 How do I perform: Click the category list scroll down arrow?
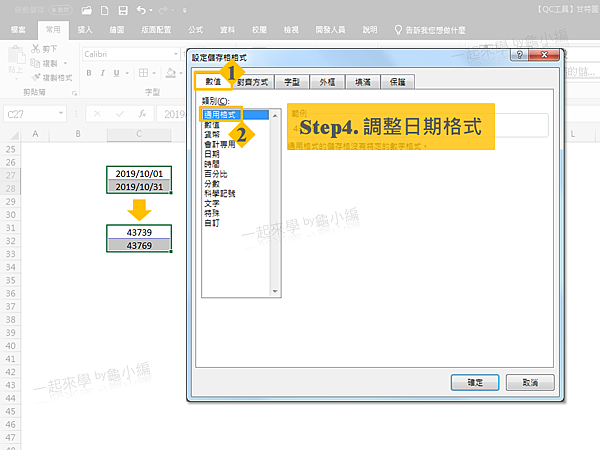[x=275, y=291]
